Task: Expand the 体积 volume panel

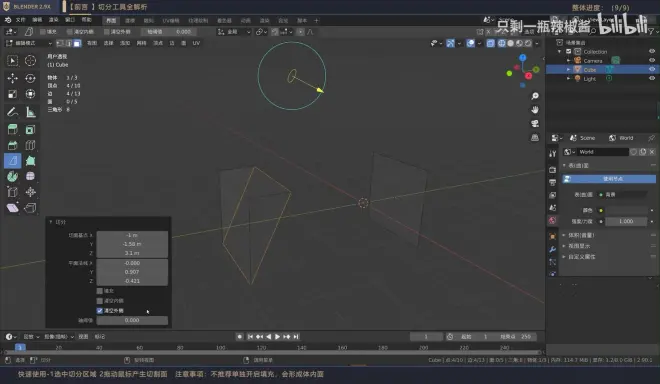Action: coord(564,235)
